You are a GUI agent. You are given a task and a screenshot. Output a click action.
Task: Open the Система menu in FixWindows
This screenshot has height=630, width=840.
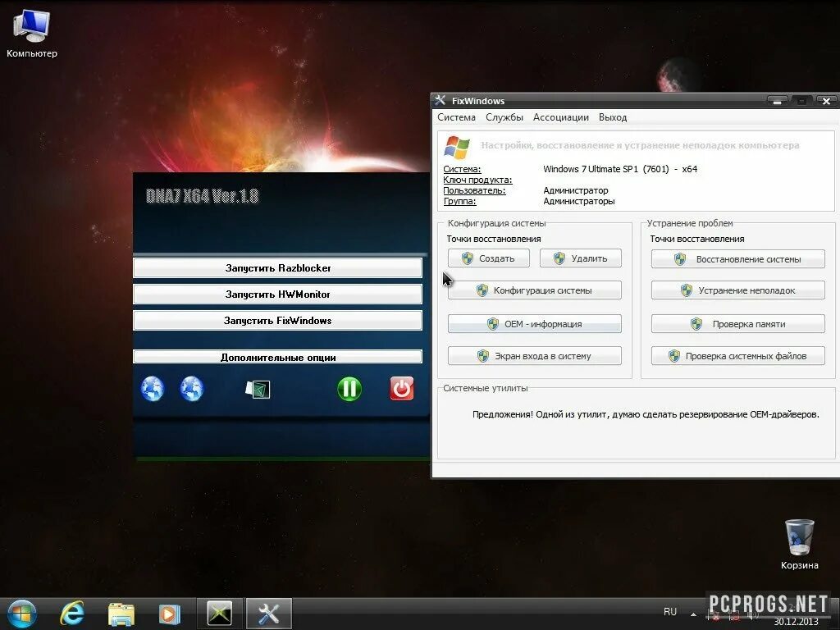(456, 117)
